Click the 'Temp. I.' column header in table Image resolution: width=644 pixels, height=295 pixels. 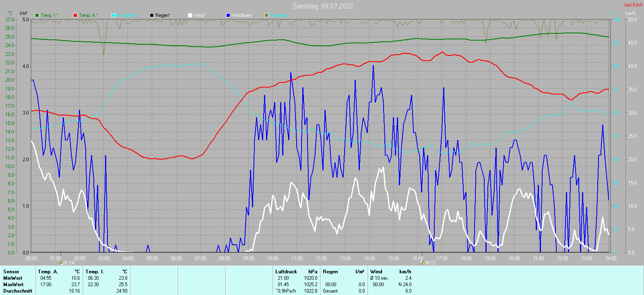[x=95, y=272]
